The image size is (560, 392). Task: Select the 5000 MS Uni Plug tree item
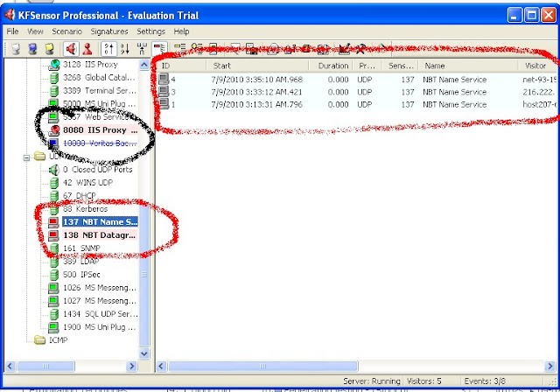click(x=100, y=104)
